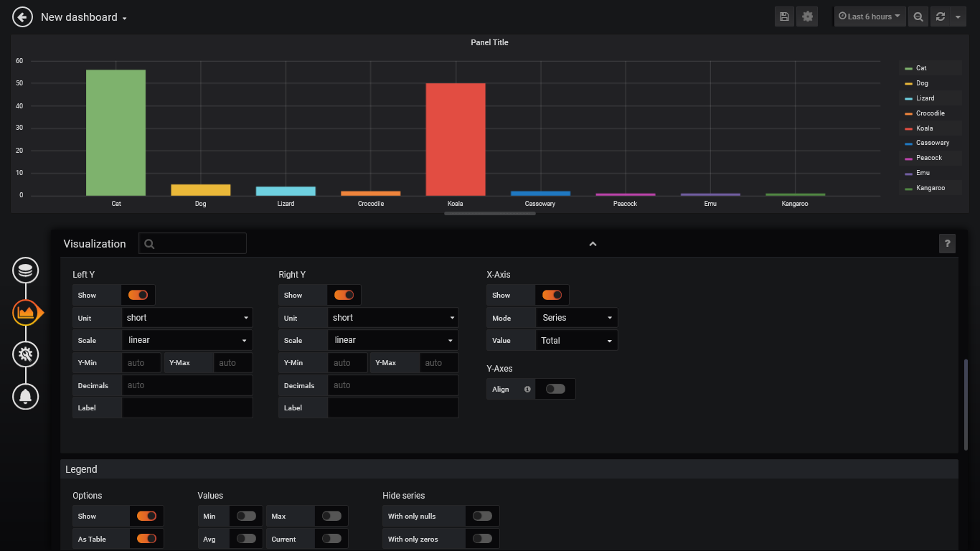Image resolution: width=980 pixels, height=551 pixels.
Task: Click the Cat legend entry
Action: pos(921,68)
